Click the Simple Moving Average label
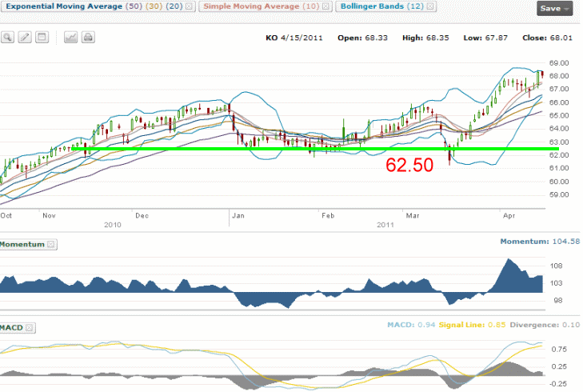The width and height of the screenshot is (583, 392). (251, 6)
